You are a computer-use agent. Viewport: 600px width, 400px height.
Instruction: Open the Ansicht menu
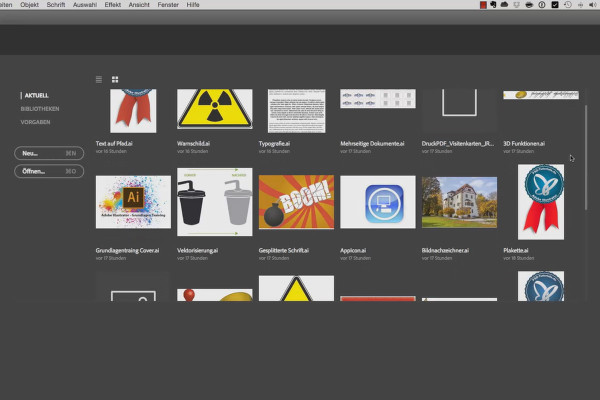click(139, 5)
